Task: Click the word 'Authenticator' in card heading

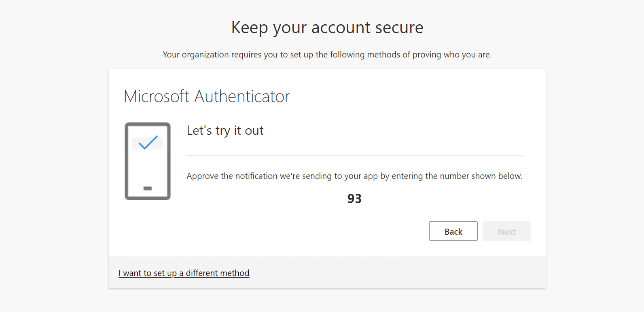Action: (242, 96)
